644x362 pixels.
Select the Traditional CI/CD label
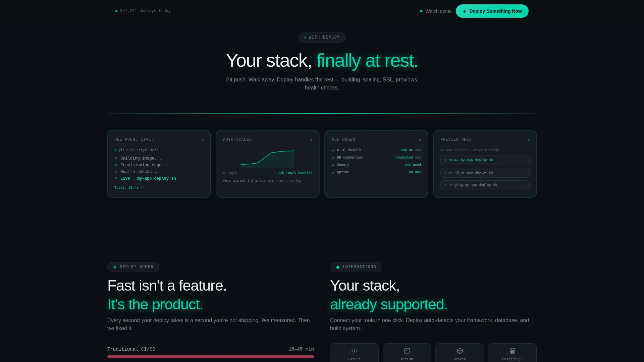[x=131, y=349]
